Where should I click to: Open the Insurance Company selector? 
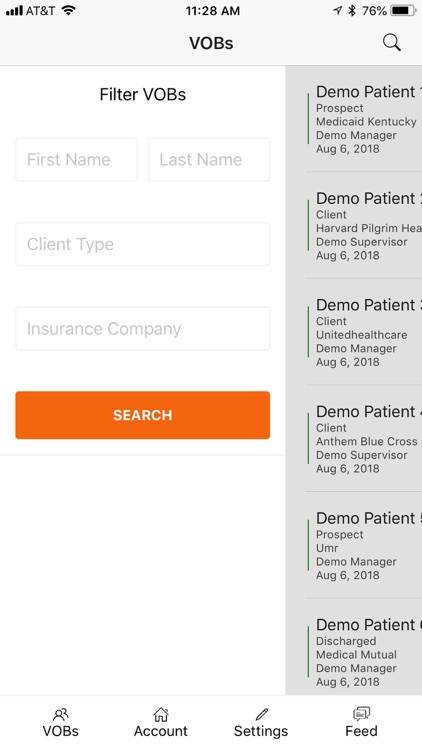pyautogui.click(x=143, y=329)
